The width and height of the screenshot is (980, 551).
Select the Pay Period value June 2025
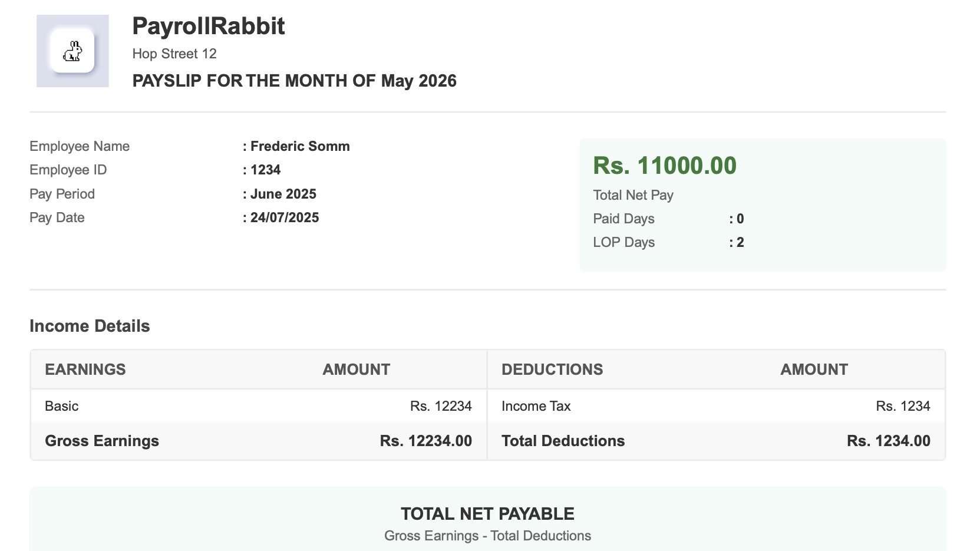pos(283,194)
